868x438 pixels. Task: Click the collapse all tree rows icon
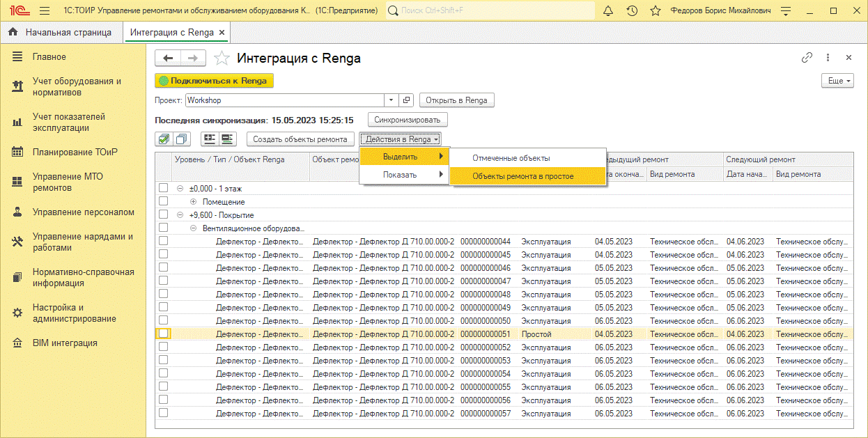[x=227, y=139]
